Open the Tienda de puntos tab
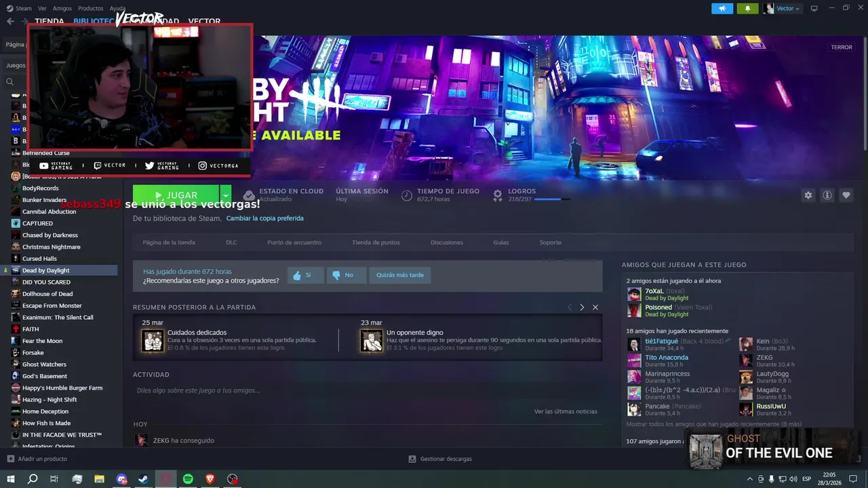This screenshot has width=868, height=488. click(376, 242)
